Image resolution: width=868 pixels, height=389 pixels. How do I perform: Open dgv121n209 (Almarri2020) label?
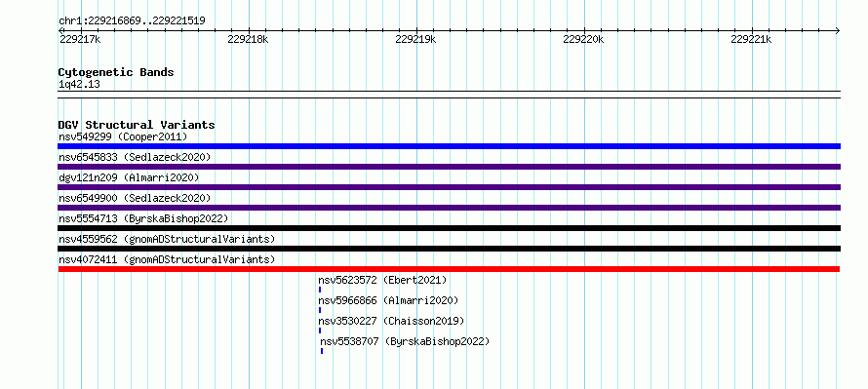pyautogui.click(x=129, y=177)
